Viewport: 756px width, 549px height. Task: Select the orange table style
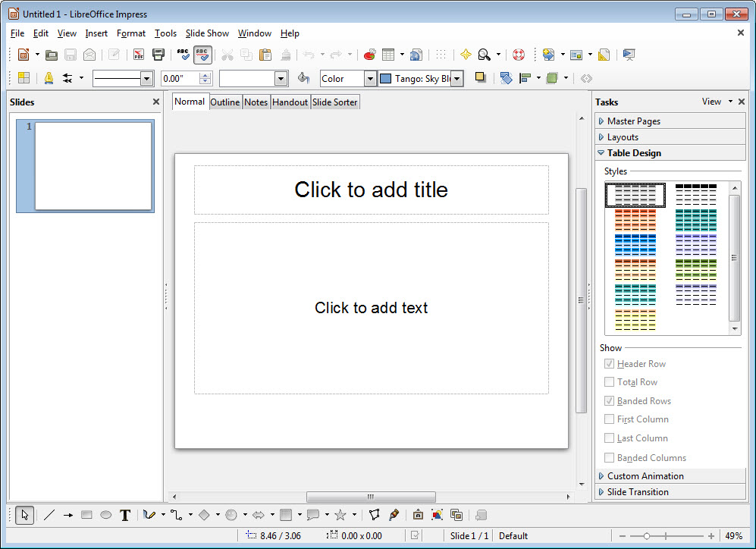click(635, 220)
